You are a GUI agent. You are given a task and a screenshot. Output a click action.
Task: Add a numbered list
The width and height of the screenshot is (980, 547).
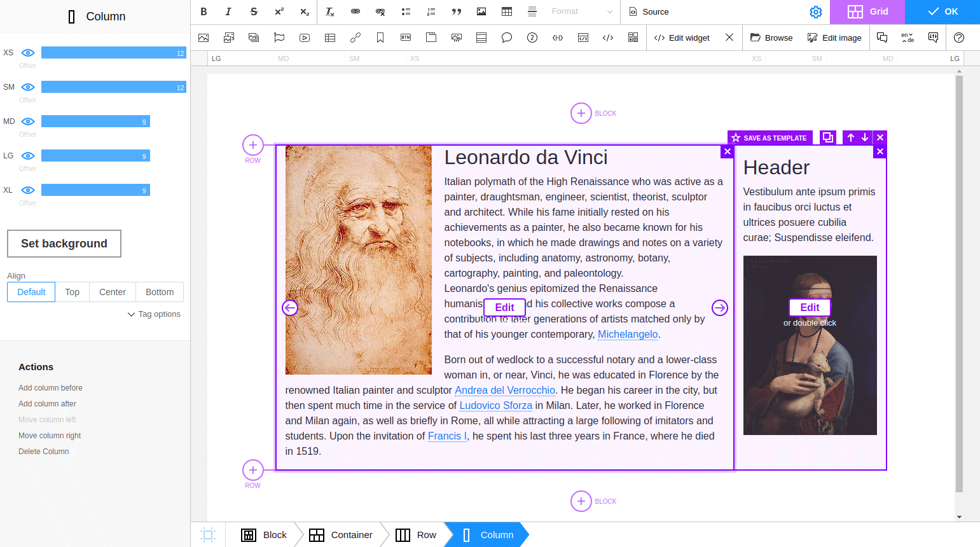coord(431,11)
